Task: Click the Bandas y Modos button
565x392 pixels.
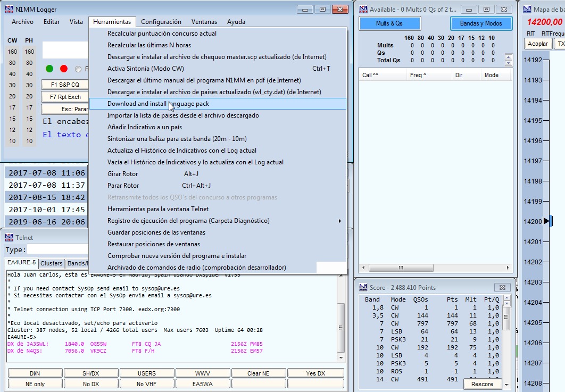Action: click(481, 23)
